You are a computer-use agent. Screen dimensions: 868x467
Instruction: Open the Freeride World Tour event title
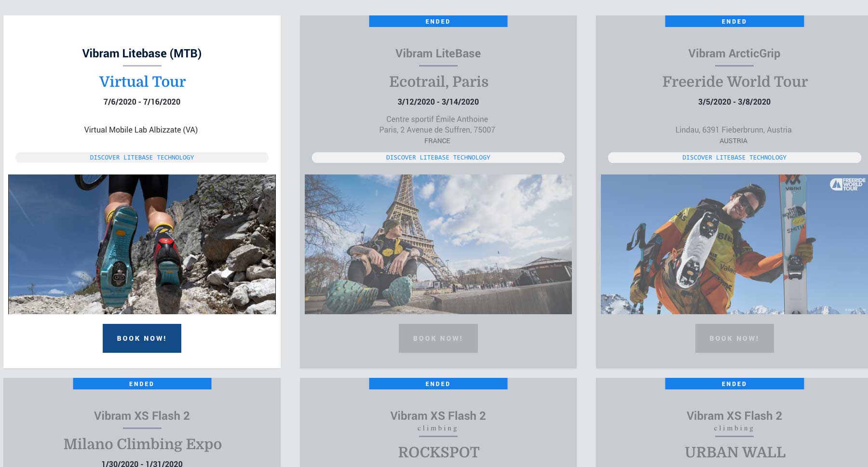[x=735, y=81]
